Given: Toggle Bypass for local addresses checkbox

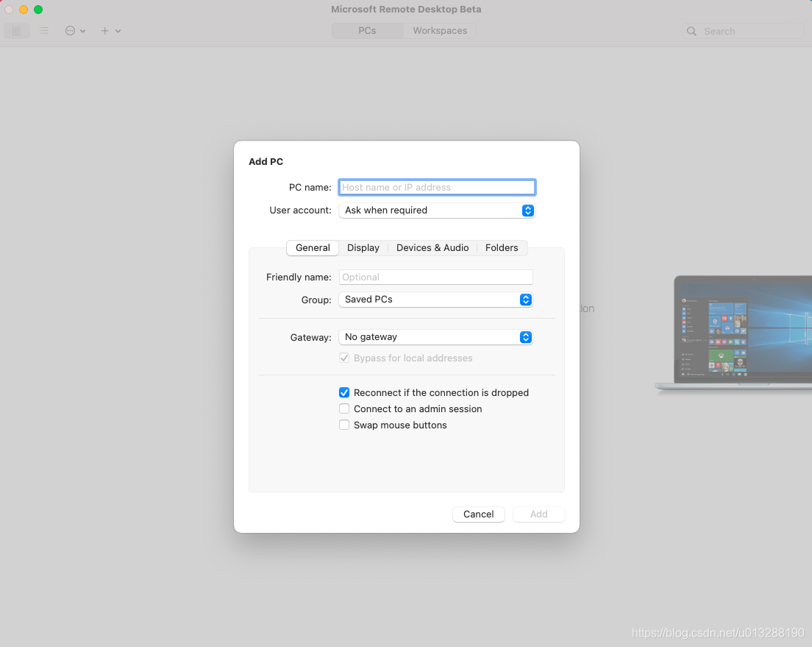Looking at the screenshot, I should tap(344, 358).
